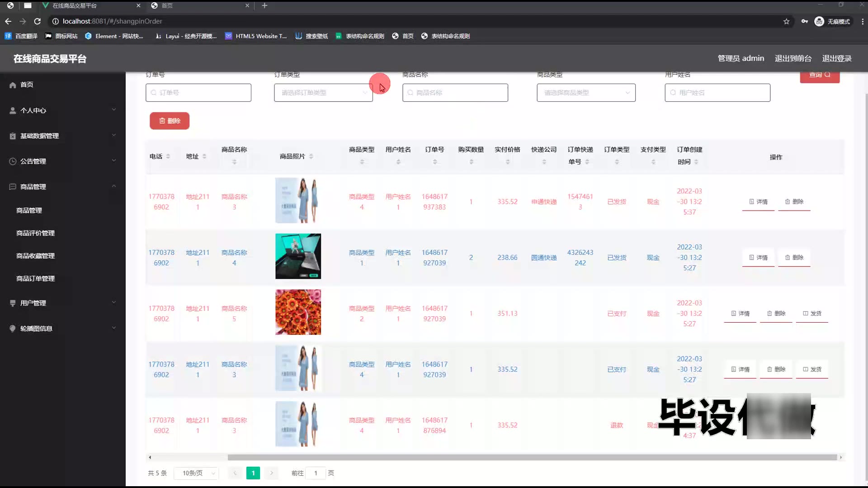The width and height of the screenshot is (868, 488).
Task: Open the 百度翻译 bookmark
Action: tap(21, 36)
